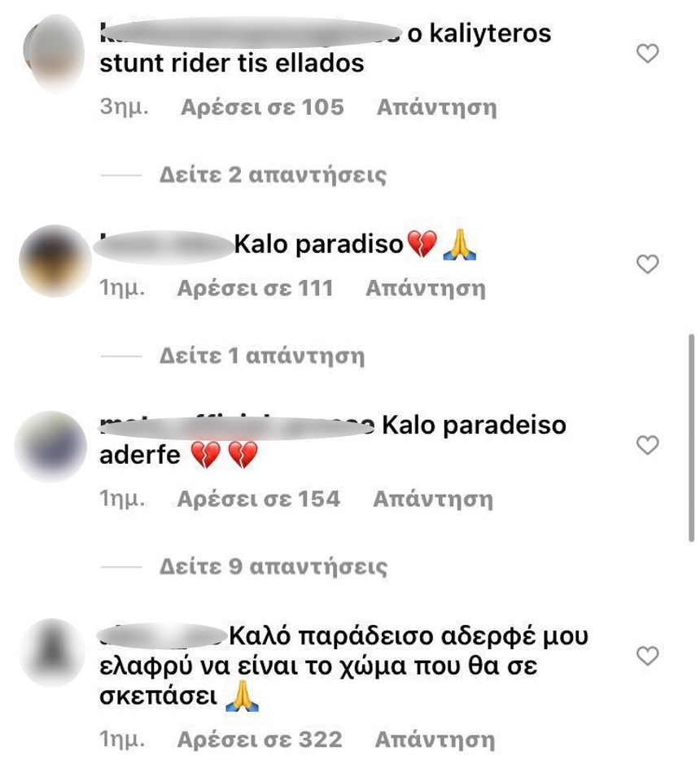This screenshot has width=700, height=777.
Task: Click the vertical scrollbar on the right
Action: coord(691,439)
